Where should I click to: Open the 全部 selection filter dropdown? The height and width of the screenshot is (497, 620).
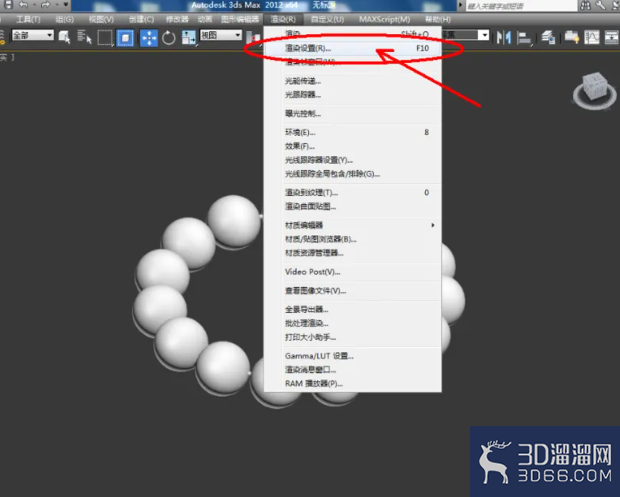[x=32, y=35]
